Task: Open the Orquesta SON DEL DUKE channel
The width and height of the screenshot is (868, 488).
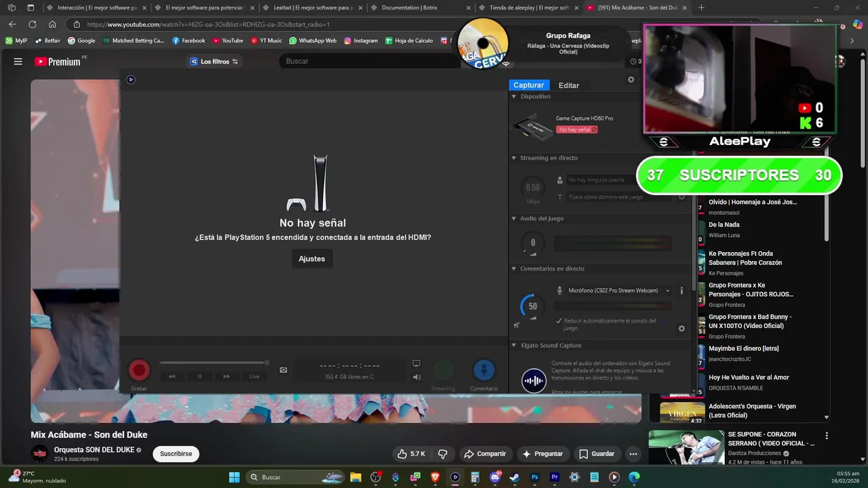Action: point(94,450)
